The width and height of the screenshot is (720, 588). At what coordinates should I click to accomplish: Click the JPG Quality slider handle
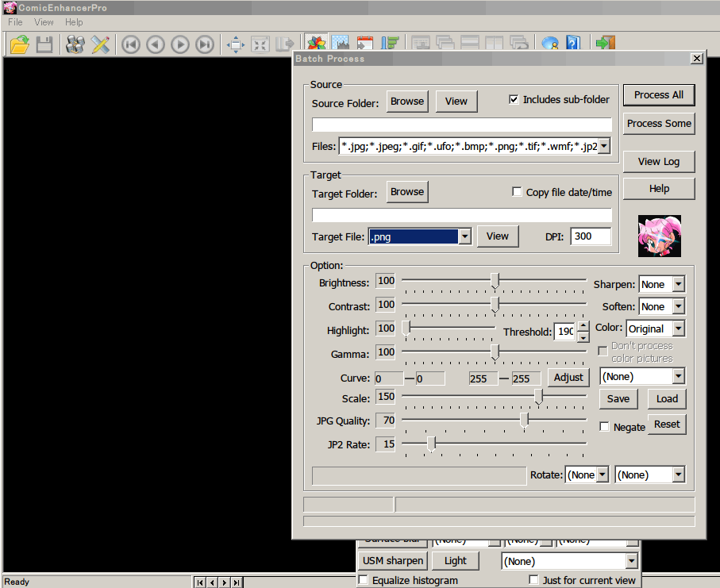(524, 420)
